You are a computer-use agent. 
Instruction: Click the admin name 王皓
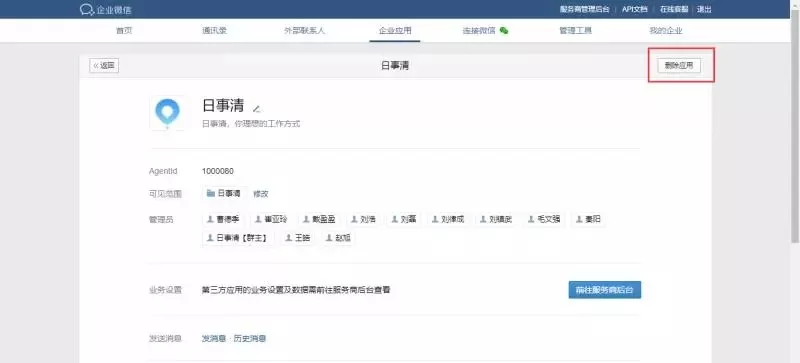coord(302,238)
